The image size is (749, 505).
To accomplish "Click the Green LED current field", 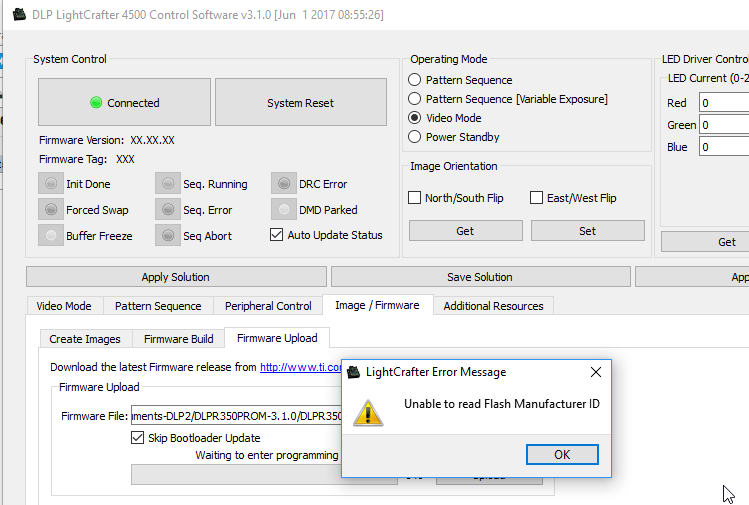I will (x=724, y=125).
